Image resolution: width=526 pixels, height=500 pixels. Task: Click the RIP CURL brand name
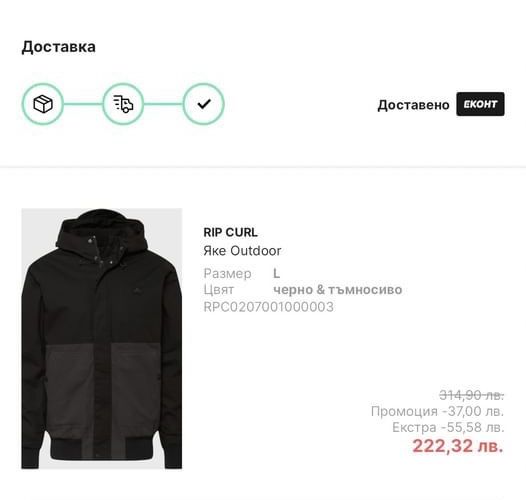pyautogui.click(x=230, y=232)
